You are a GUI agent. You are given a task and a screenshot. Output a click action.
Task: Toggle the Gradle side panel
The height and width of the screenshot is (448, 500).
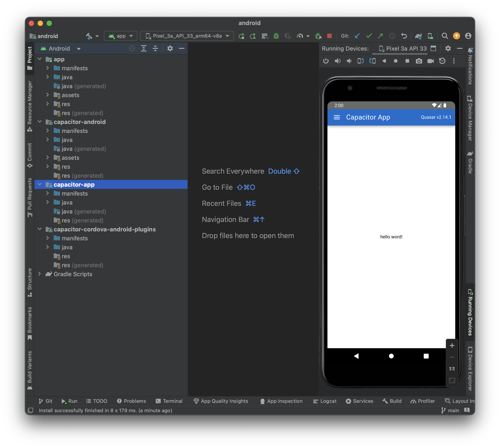click(470, 163)
